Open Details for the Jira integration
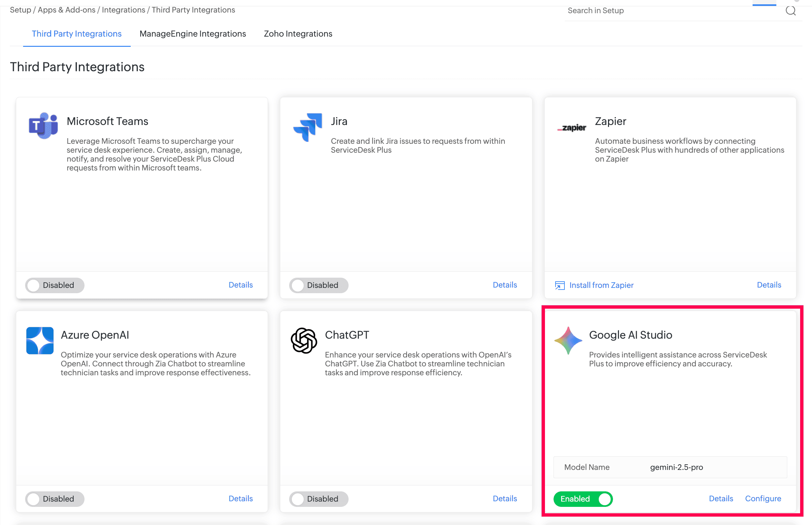Screen dimensions: 812x525 coord(505,285)
